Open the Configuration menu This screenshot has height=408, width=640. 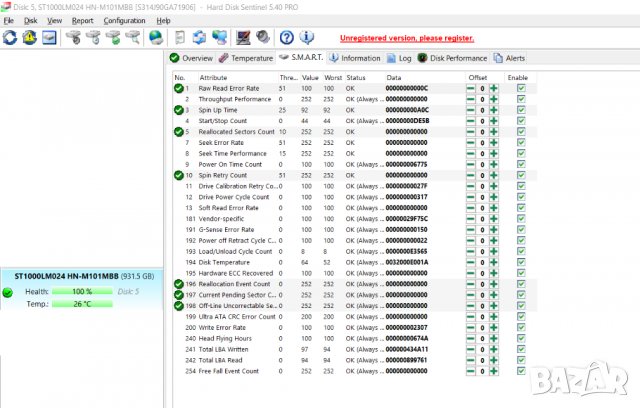pyautogui.click(x=124, y=20)
